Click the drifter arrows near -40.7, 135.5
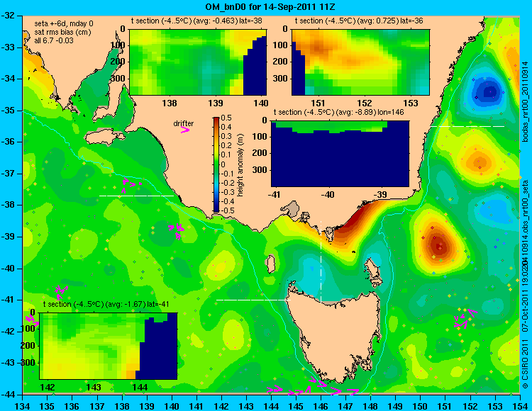532x411 pixels. point(61,292)
